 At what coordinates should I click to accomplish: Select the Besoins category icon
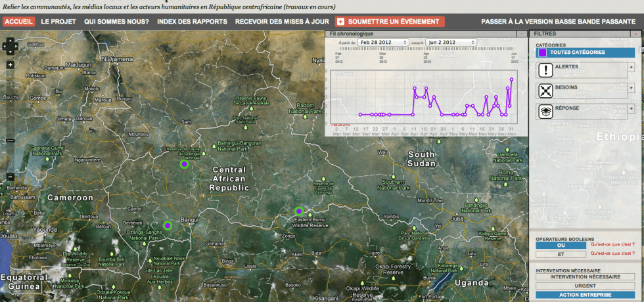tap(545, 91)
